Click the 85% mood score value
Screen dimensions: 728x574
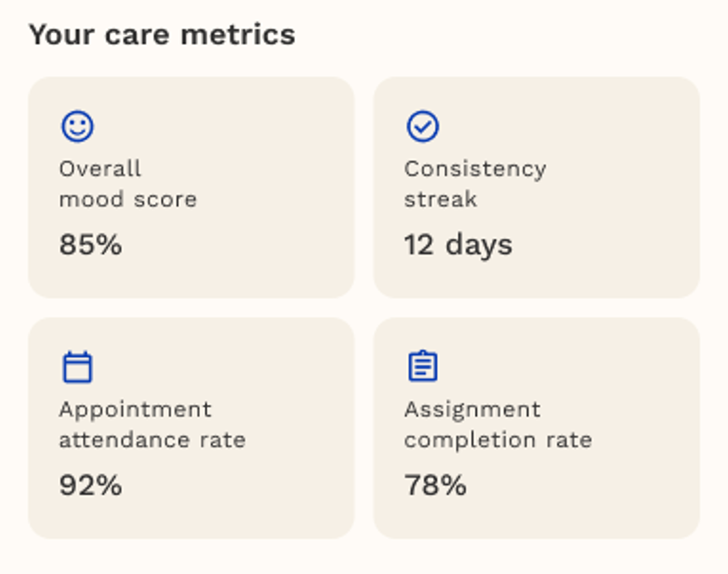coord(90,245)
